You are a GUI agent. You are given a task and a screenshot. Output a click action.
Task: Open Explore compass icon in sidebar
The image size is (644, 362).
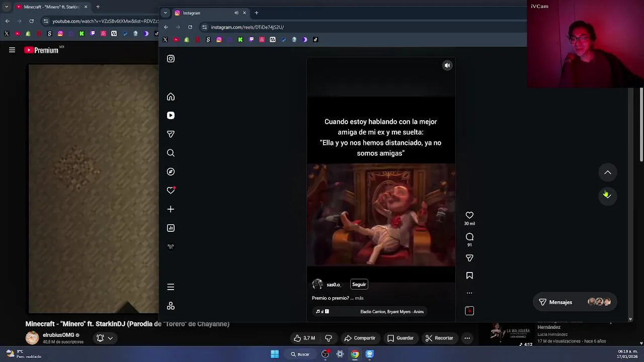tap(171, 171)
